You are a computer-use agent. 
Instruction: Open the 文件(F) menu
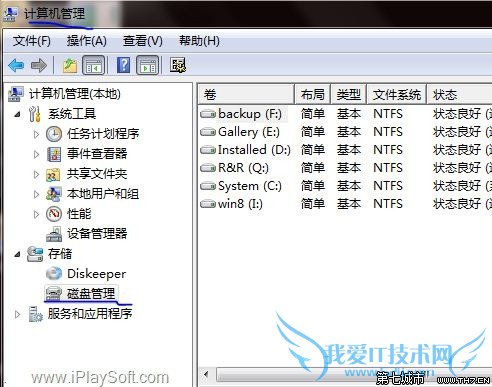click(32, 41)
